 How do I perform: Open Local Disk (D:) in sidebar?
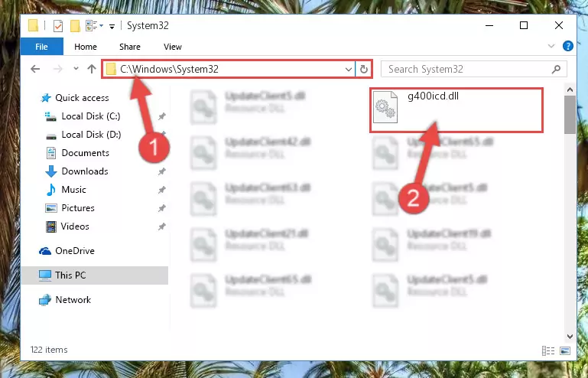click(91, 135)
